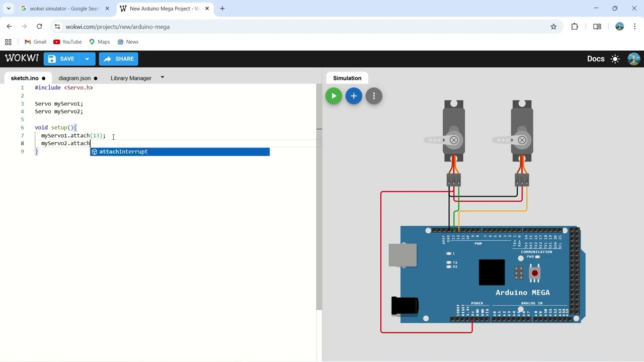Open the News bookmark

128,42
